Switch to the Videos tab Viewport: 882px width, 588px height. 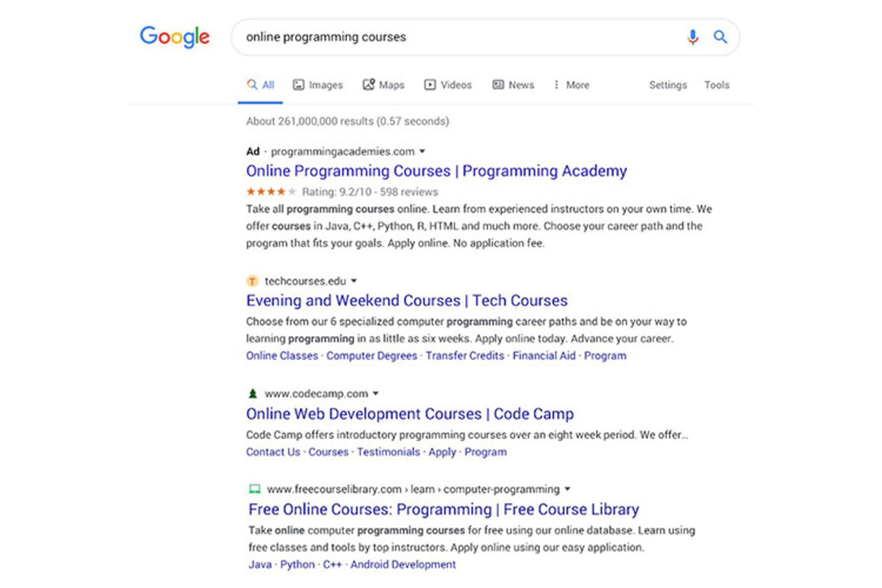pyautogui.click(x=448, y=85)
